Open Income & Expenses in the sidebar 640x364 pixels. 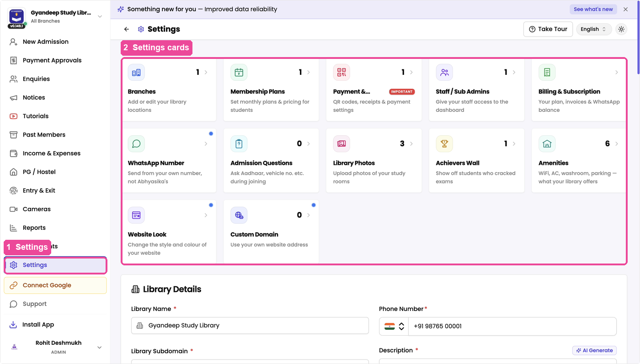pos(55,153)
